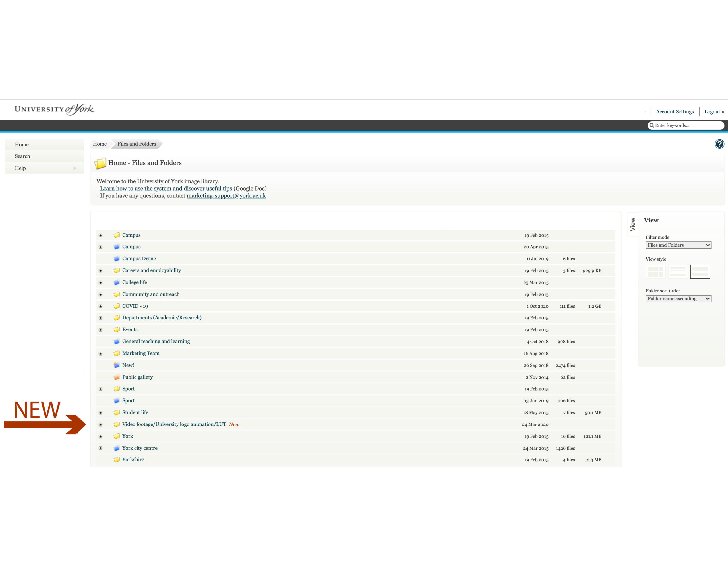Click the University of York logo
Screen dimensions: 728x566
pyautogui.click(x=54, y=109)
